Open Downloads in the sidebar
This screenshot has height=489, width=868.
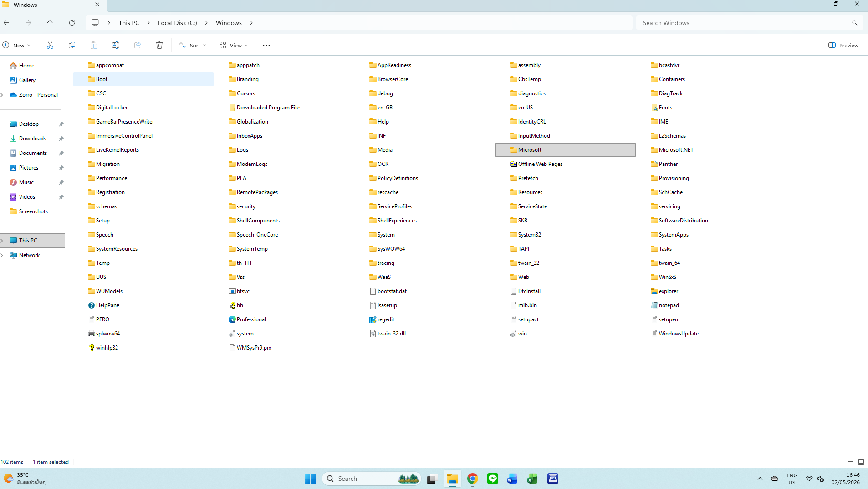(x=32, y=139)
